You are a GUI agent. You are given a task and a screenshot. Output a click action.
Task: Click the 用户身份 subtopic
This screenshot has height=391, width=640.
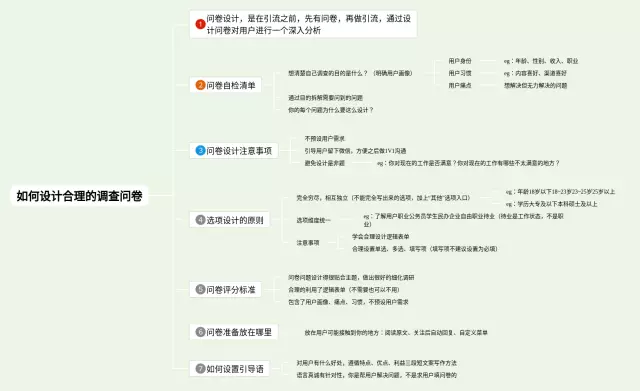tap(460, 61)
